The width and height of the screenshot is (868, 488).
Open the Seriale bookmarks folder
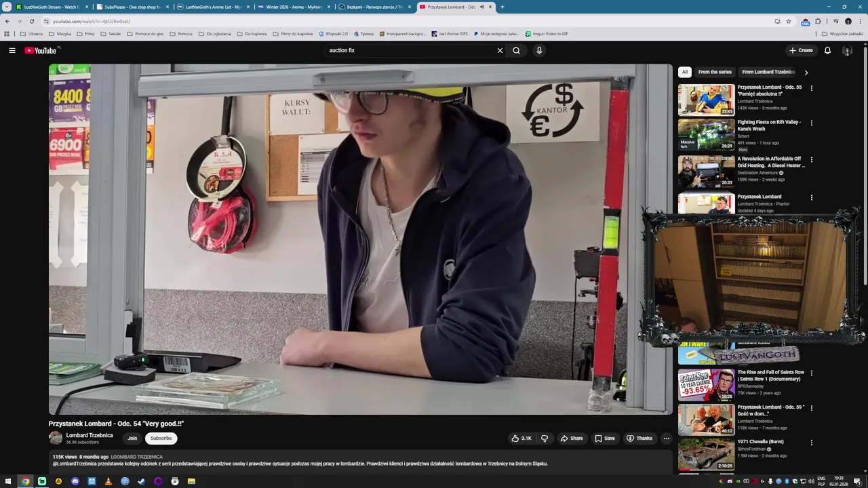[x=111, y=34]
